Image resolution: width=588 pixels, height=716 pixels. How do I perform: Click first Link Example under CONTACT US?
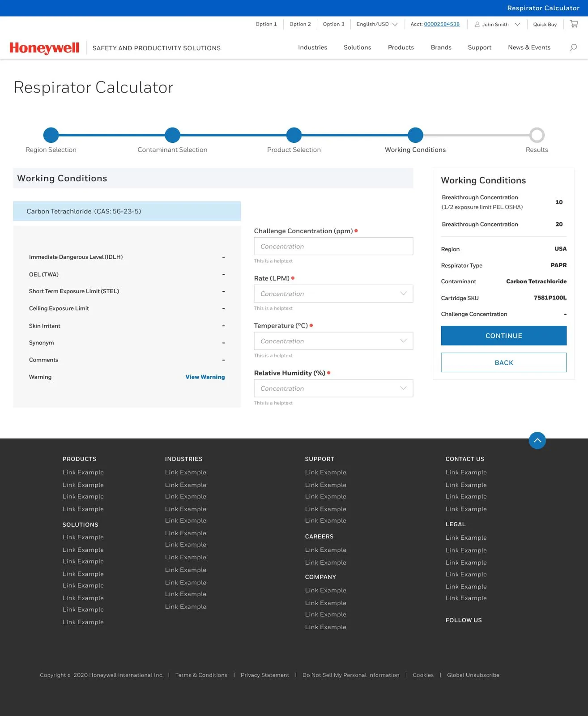[466, 472]
